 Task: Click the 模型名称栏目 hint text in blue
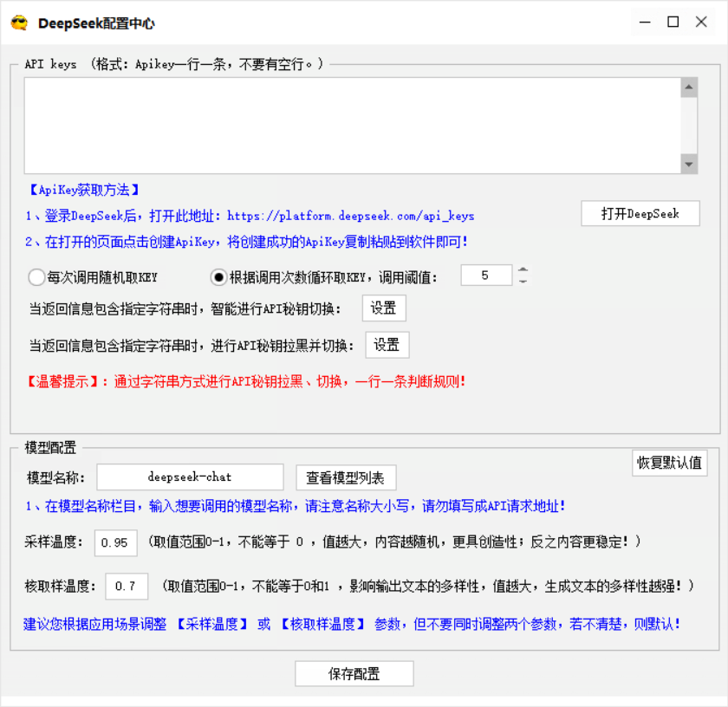click(x=296, y=506)
